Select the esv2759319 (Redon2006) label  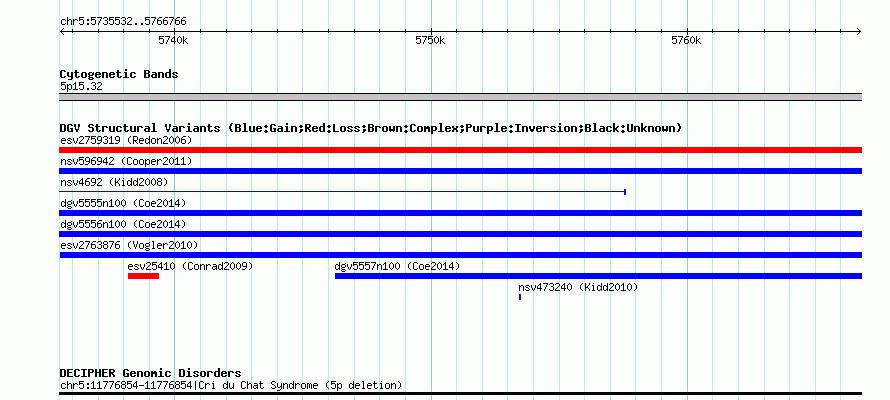point(126,140)
